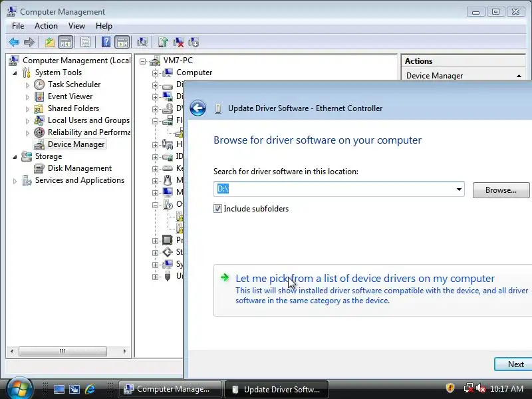The width and height of the screenshot is (532, 399).
Task: Open the View menu
Action: 76,26
